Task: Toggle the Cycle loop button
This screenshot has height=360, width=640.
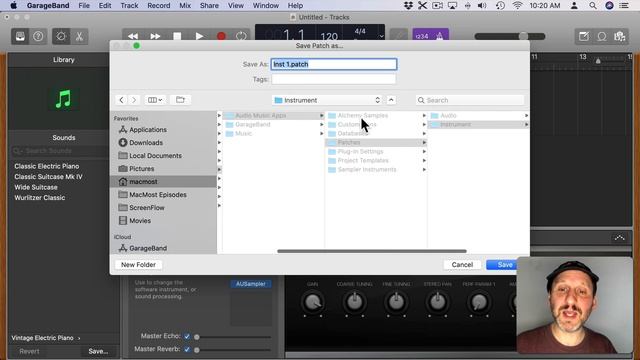Action: (x=241, y=36)
